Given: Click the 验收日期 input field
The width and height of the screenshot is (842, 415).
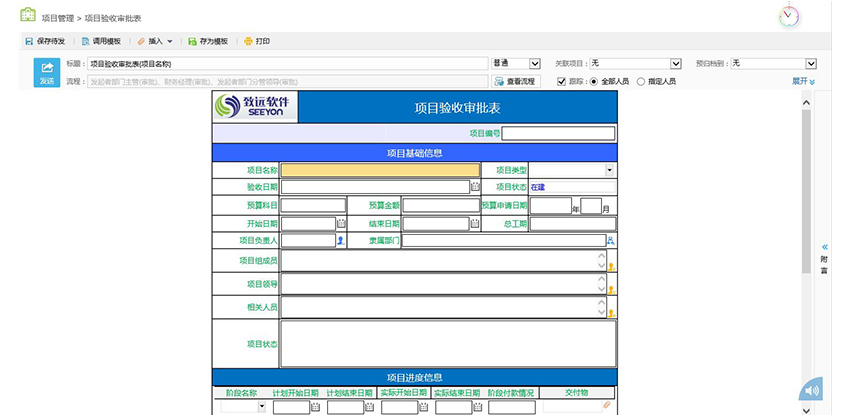Looking at the screenshot, I should point(375,187).
